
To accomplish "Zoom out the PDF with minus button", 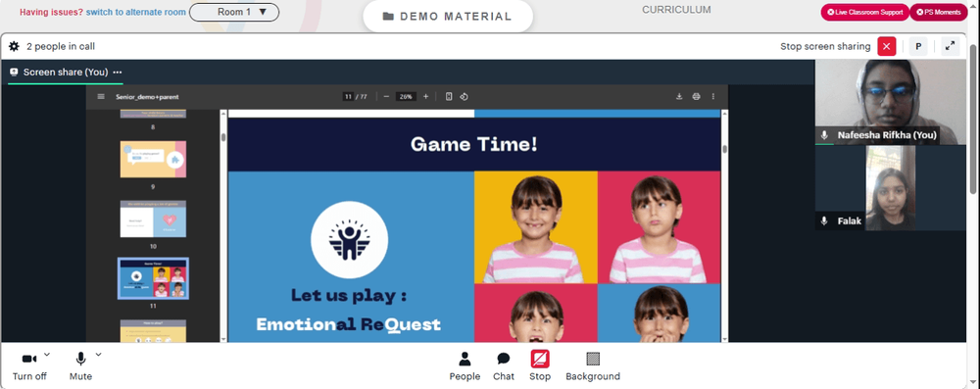I will [x=386, y=96].
